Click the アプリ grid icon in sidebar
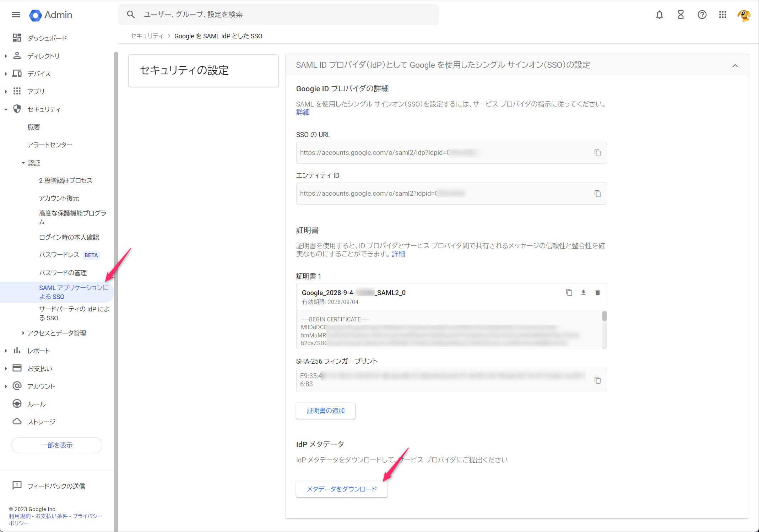This screenshot has width=759, height=532. point(17,91)
